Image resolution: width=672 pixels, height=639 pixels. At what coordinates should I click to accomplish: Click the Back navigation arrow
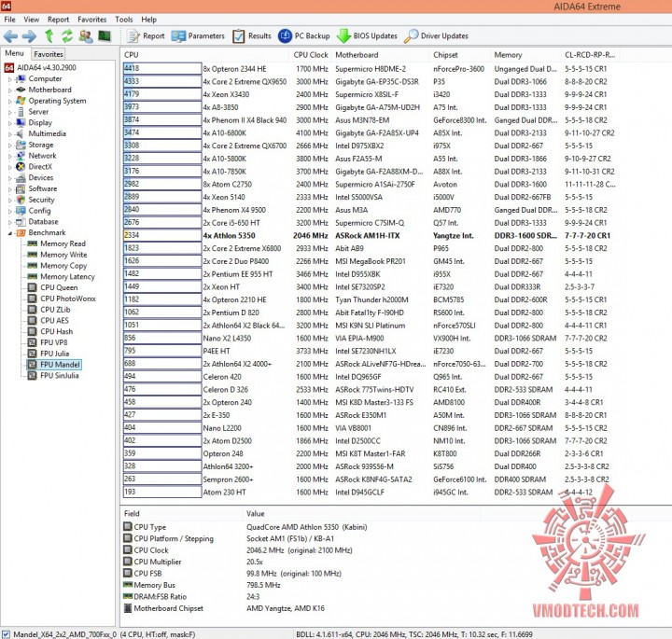tap(10, 36)
